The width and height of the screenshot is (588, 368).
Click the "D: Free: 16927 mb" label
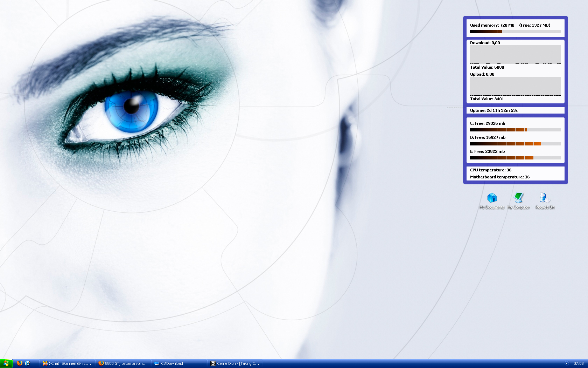(488, 137)
